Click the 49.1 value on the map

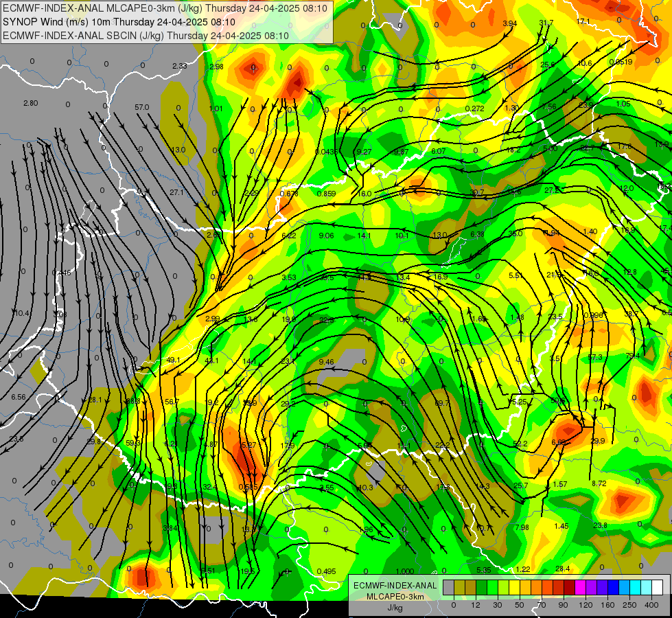pyautogui.click(x=173, y=360)
